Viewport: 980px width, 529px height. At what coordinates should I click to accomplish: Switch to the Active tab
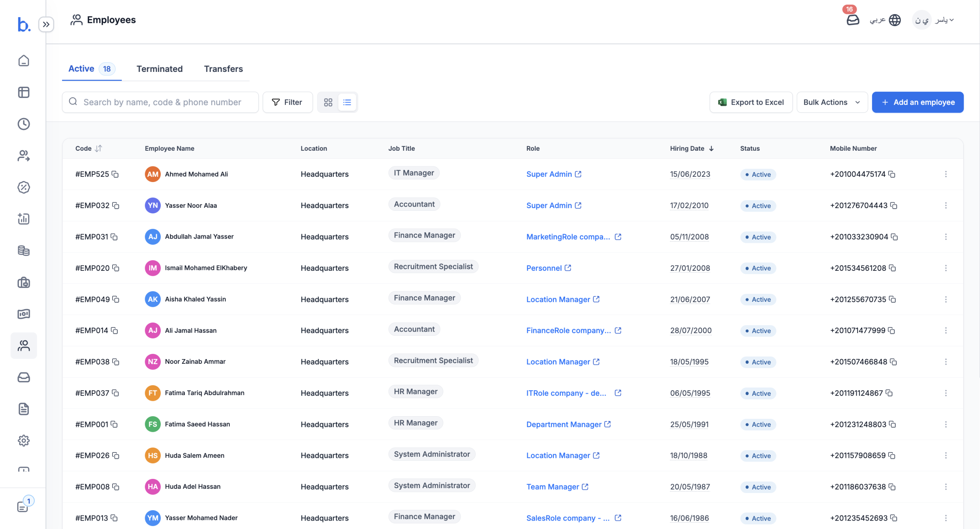click(91, 69)
